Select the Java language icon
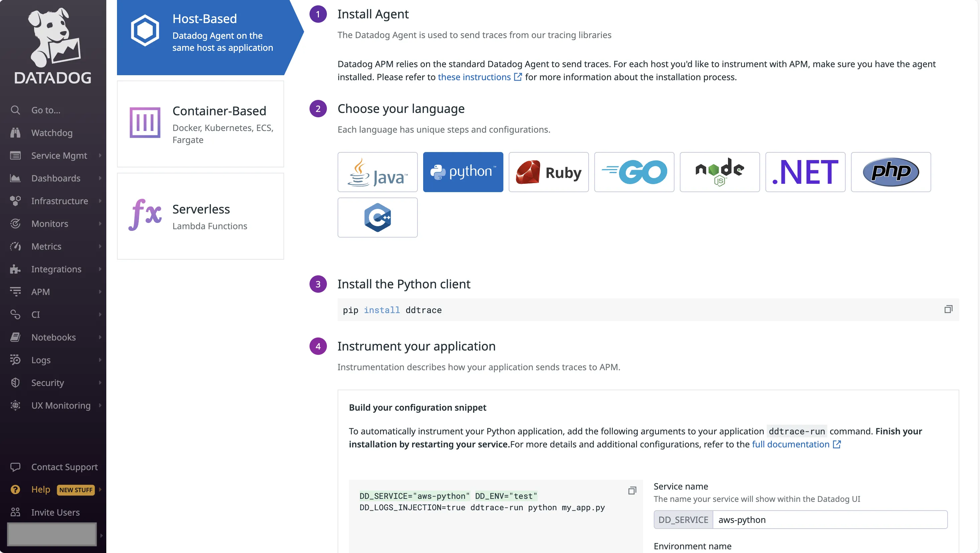This screenshot has height=553, width=980. click(x=377, y=172)
